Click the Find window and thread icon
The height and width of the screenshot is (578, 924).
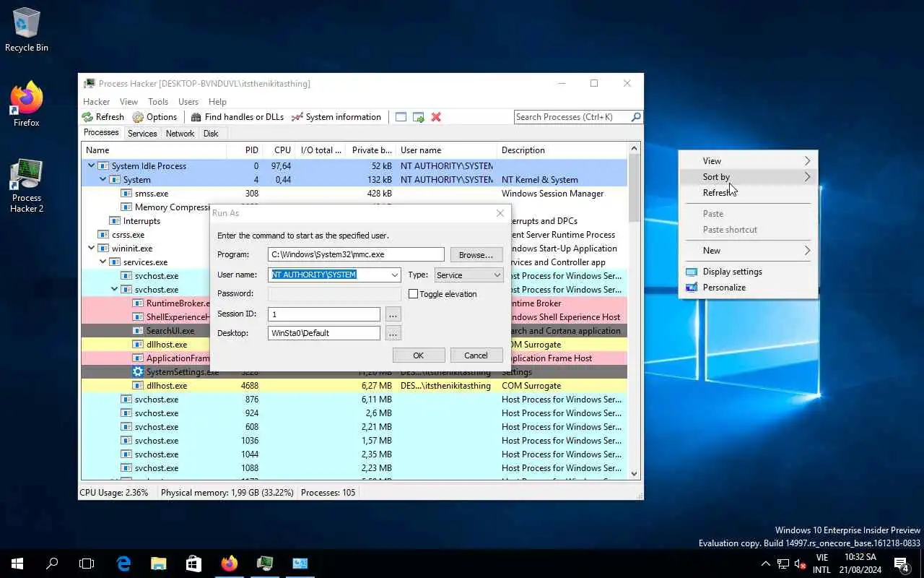click(418, 117)
